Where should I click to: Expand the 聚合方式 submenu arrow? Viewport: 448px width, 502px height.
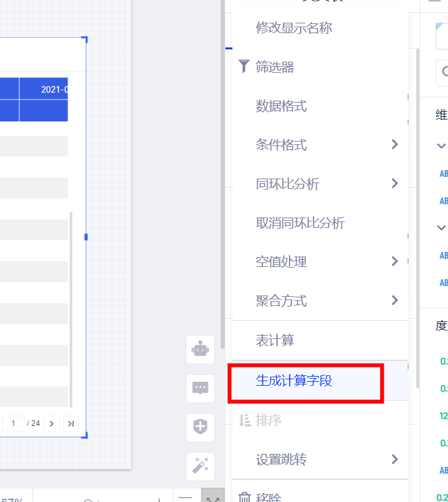[395, 300]
